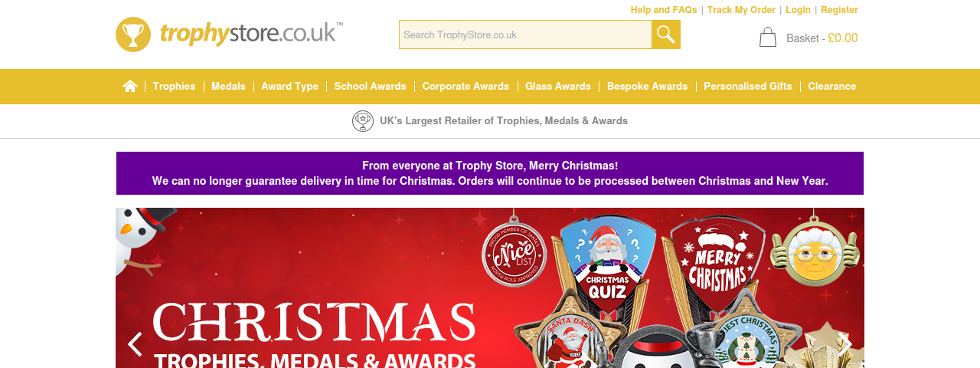Click the Register link
The height and width of the screenshot is (368, 980).
pyautogui.click(x=839, y=10)
